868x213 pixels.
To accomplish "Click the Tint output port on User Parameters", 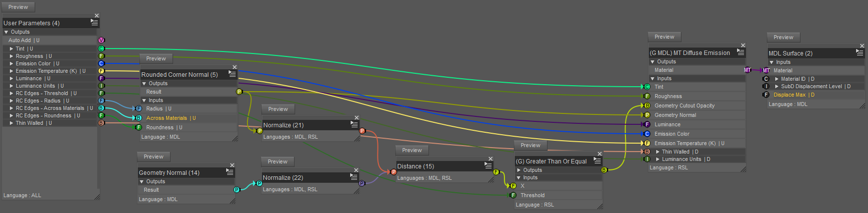I will [x=101, y=49].
